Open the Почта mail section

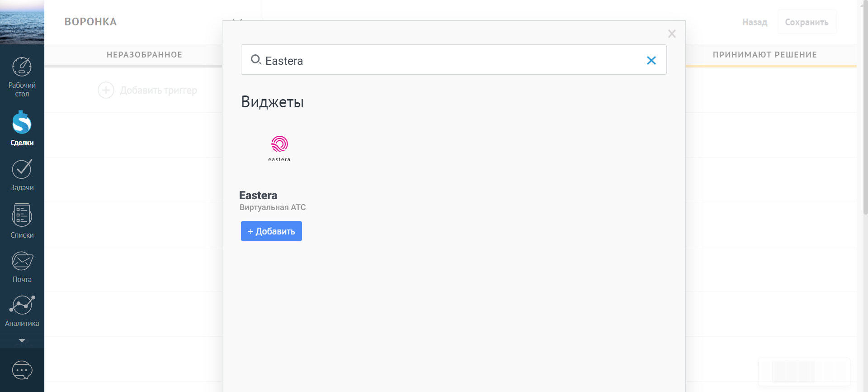22,267
